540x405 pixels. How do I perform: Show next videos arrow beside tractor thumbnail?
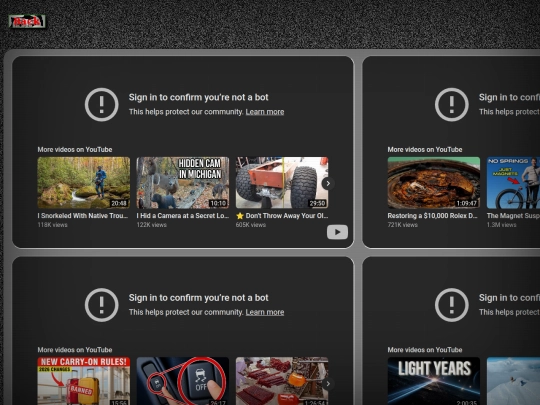point(328,183)
